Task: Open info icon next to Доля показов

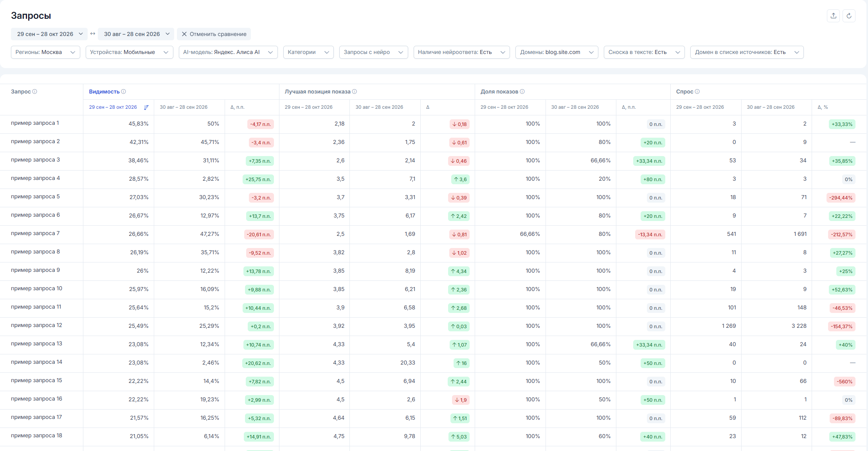Action: (522, 92)
